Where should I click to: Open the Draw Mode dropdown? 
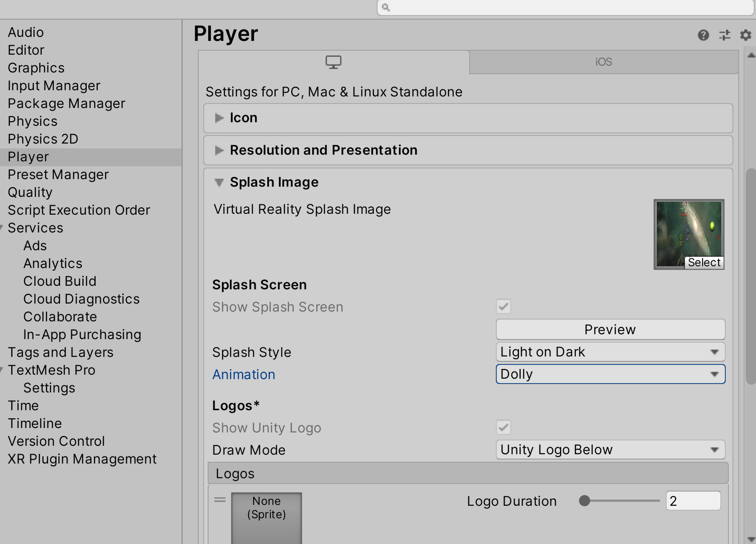[610, 449]
